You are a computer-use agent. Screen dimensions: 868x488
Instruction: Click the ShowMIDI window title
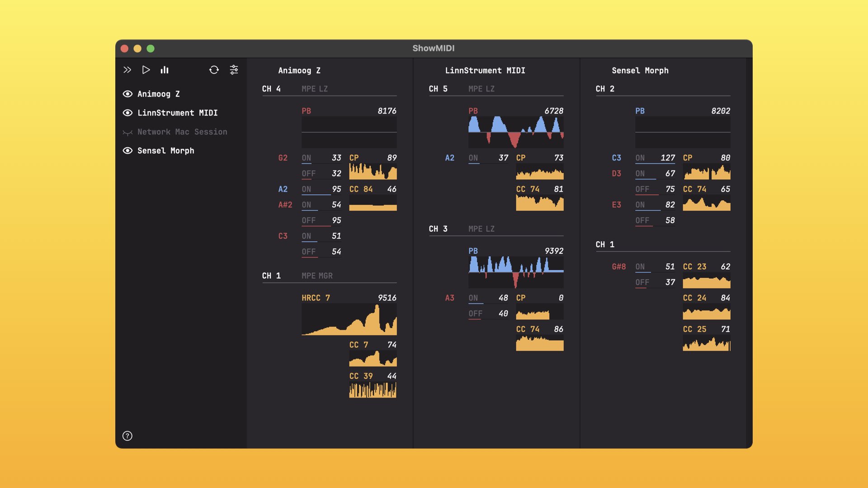click(x=433, y=48)
